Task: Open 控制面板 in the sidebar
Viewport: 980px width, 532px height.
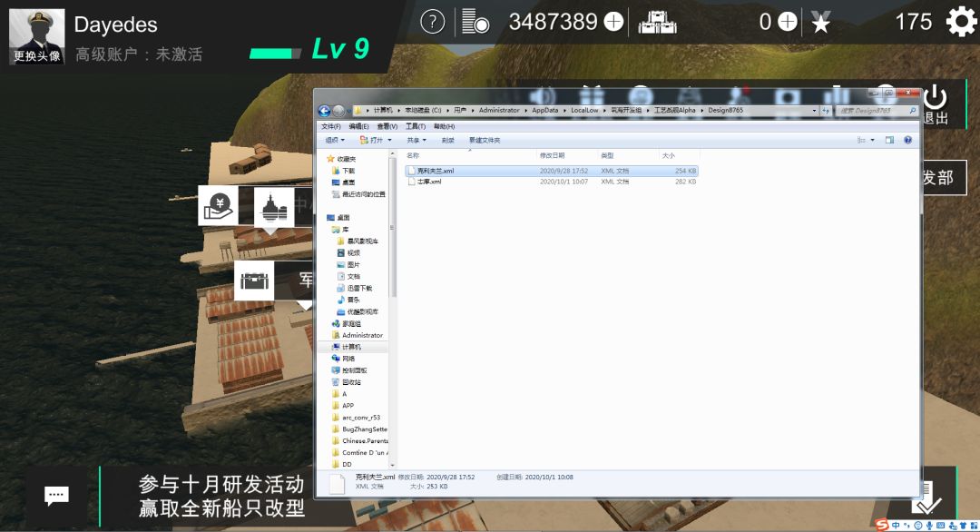Action: [349, 370]
